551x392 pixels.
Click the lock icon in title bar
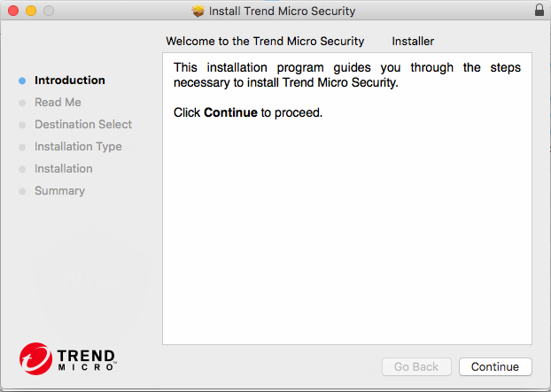click(539, 11)
